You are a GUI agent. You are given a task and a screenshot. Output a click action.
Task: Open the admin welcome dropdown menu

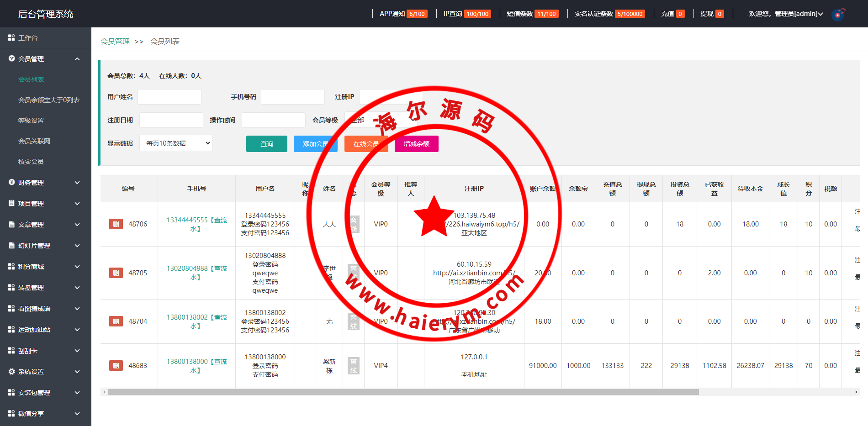click(x=786, y=14)
